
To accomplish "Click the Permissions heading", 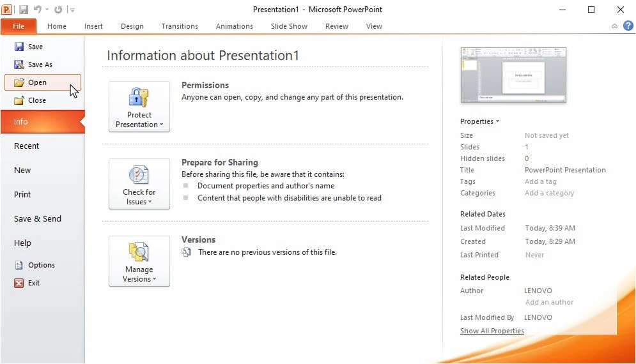I will pyautogui.click(x=205, y=85).
